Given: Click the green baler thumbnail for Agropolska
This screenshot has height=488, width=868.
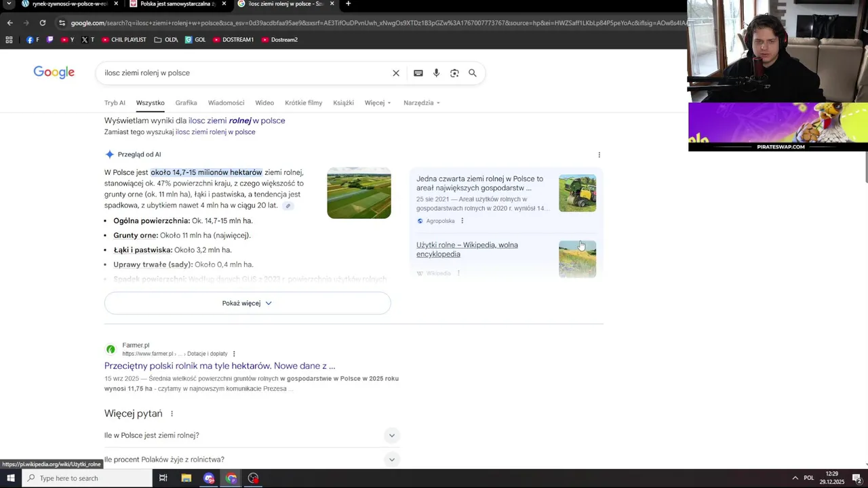Looking at the screenshot, I should [577, 193].
